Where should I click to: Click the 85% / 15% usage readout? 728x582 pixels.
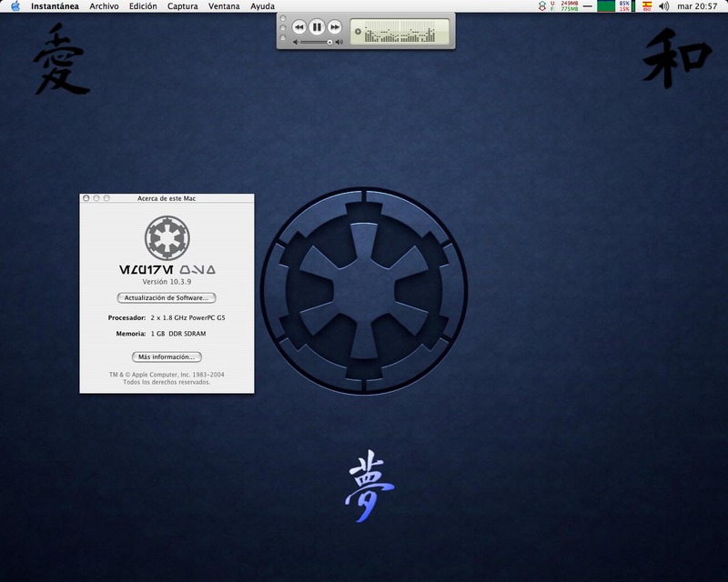624,6
